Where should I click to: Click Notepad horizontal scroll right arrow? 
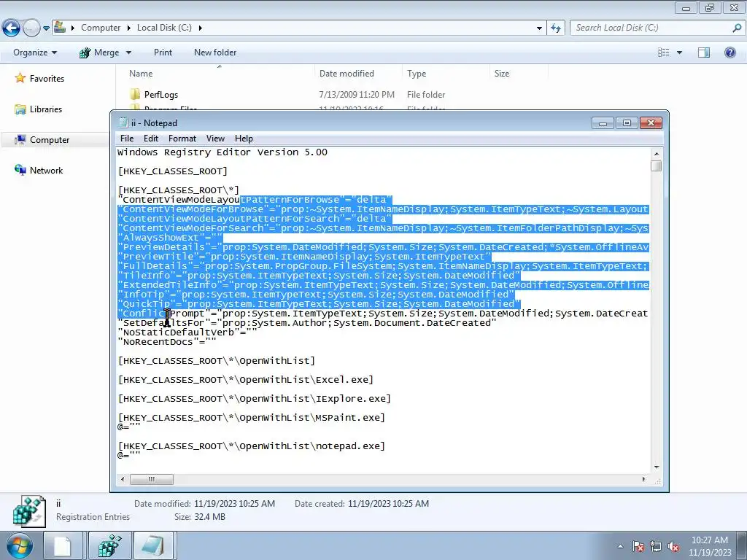pyautogui.click(x=643, y=479)
